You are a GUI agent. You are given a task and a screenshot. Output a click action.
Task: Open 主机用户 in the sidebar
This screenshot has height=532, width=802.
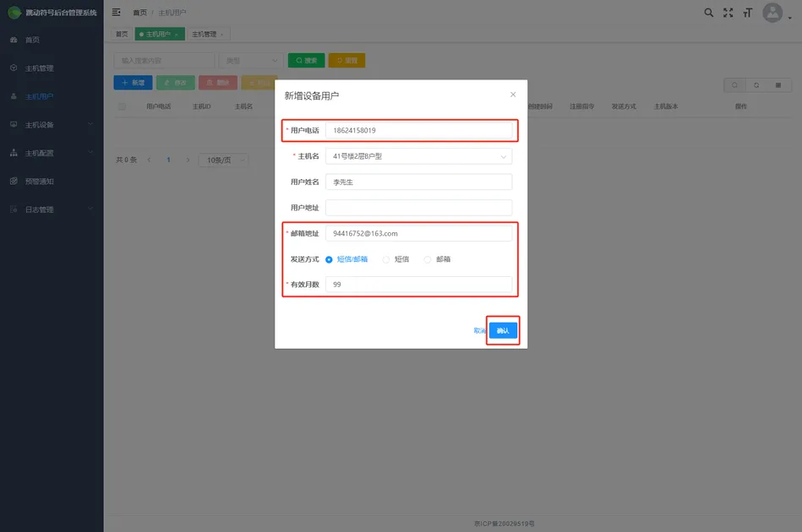coord(52,96)
